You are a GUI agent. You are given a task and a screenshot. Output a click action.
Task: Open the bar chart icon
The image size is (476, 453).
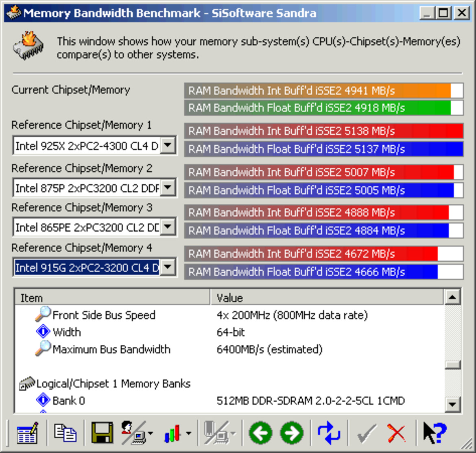pyautogui.click(x=173, y=433)
